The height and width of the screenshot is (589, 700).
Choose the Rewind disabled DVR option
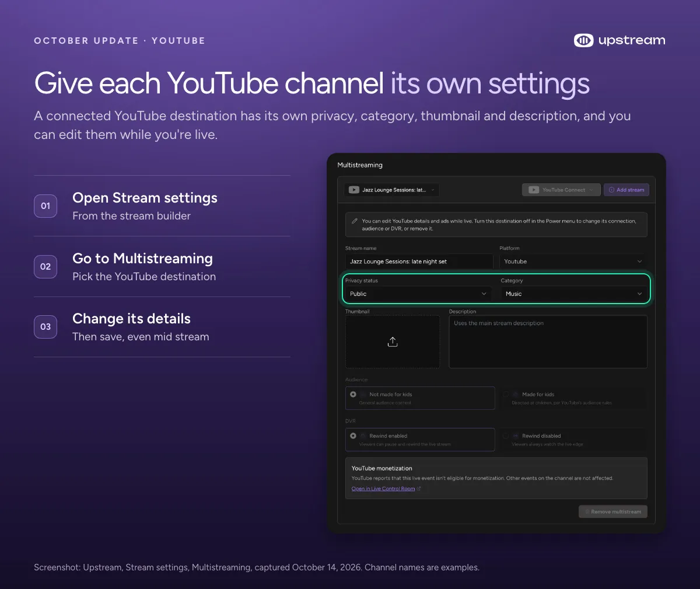click(572, 440)
